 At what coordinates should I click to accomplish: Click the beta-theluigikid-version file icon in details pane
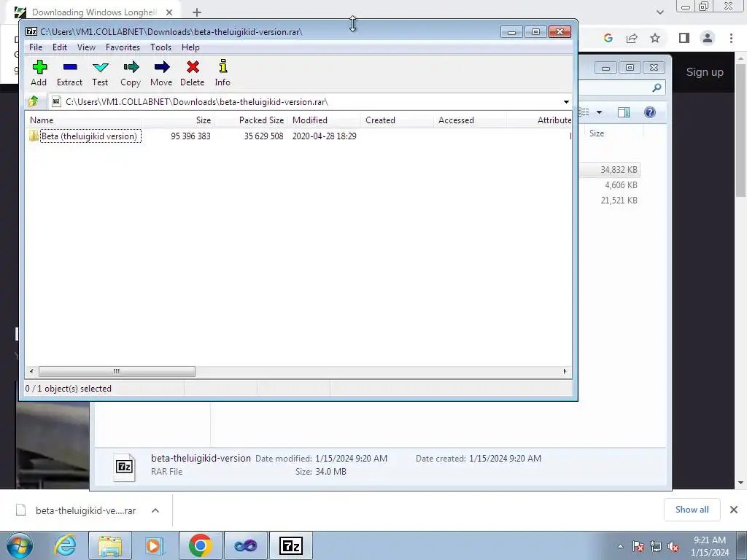tap(125, 467)
